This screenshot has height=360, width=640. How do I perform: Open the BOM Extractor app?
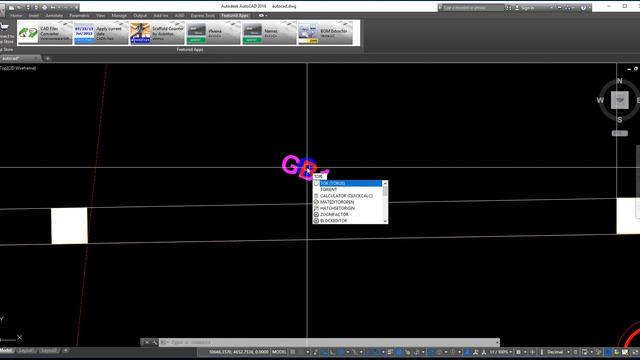coord(325,33)
